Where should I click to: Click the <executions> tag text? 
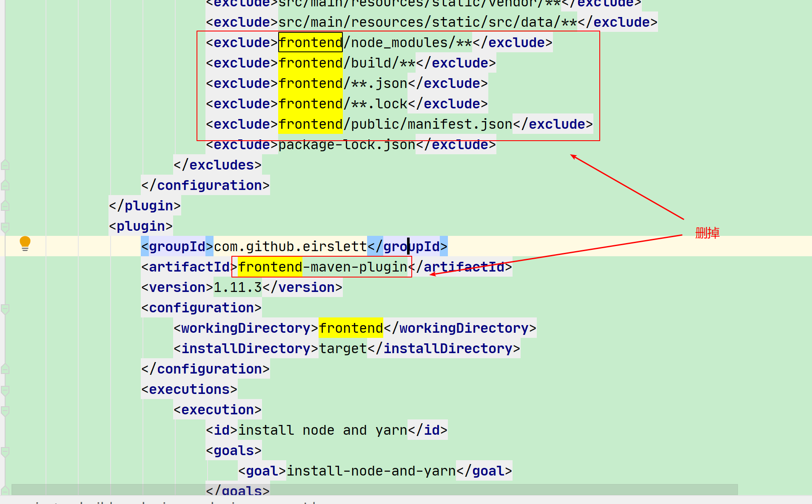189,389
